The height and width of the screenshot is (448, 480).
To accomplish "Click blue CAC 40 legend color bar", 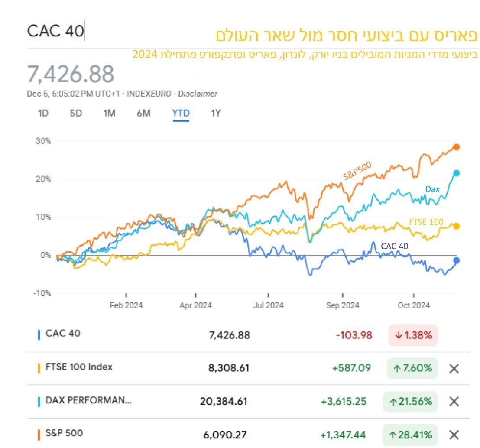I will [39, 334].
